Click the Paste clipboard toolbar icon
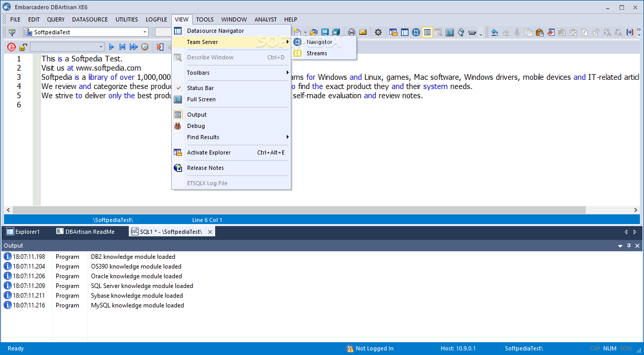Image resolution: width=644 pixels, height=355 pixels. point(539,32)
